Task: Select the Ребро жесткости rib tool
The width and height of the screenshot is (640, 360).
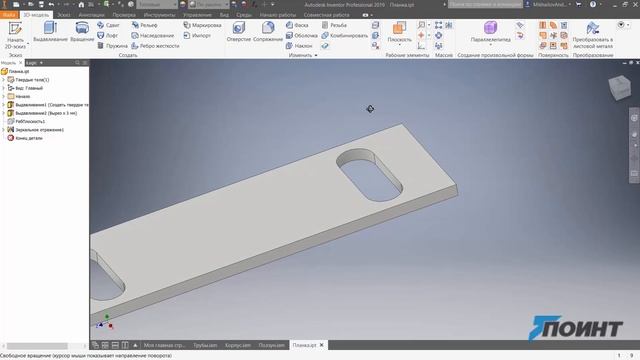Action: (x=155, y=46)
